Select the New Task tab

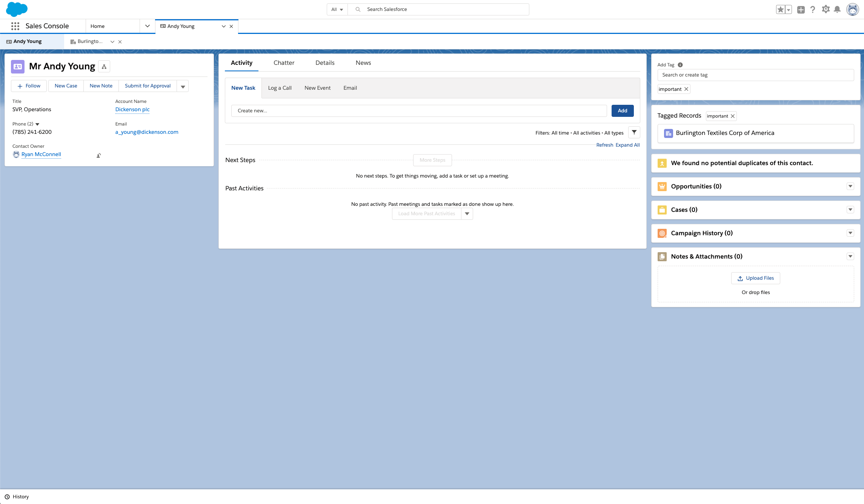243,88
